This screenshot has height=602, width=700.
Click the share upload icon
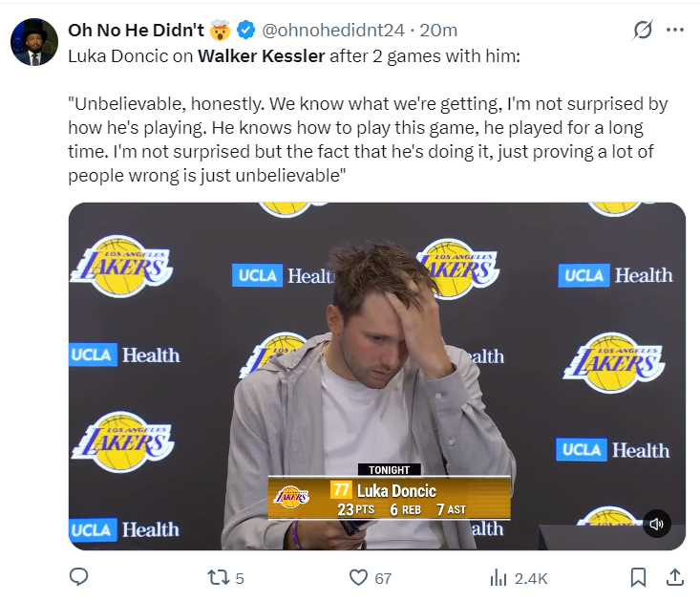click(x=675, y=577)
